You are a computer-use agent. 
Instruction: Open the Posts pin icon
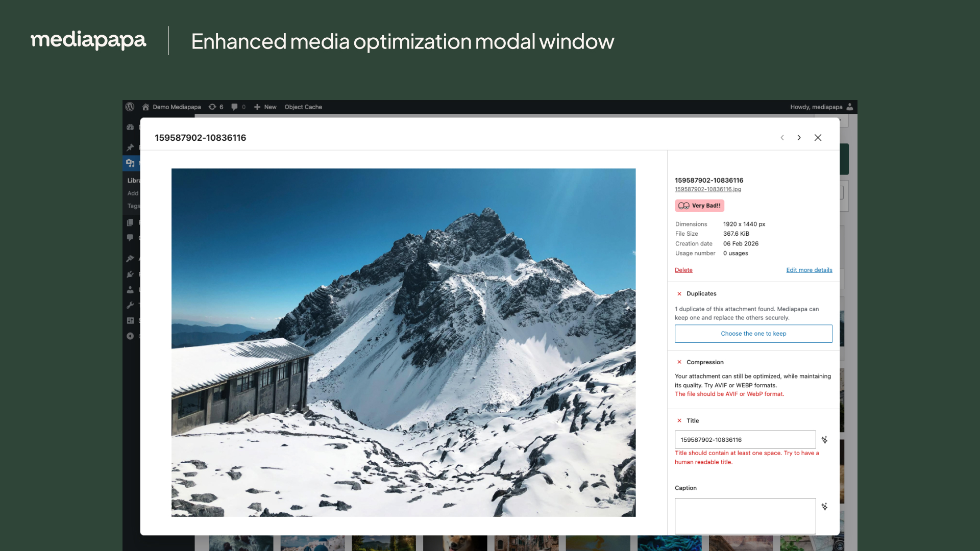coord(131,147)
